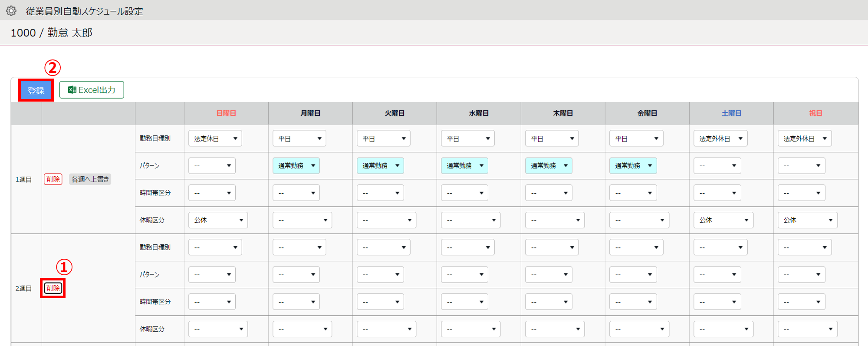The width and height of the screenshot is (868, 346).
Task: Open week 1 Thursday 休暇区分 dropdown
Action: point(555,220)
